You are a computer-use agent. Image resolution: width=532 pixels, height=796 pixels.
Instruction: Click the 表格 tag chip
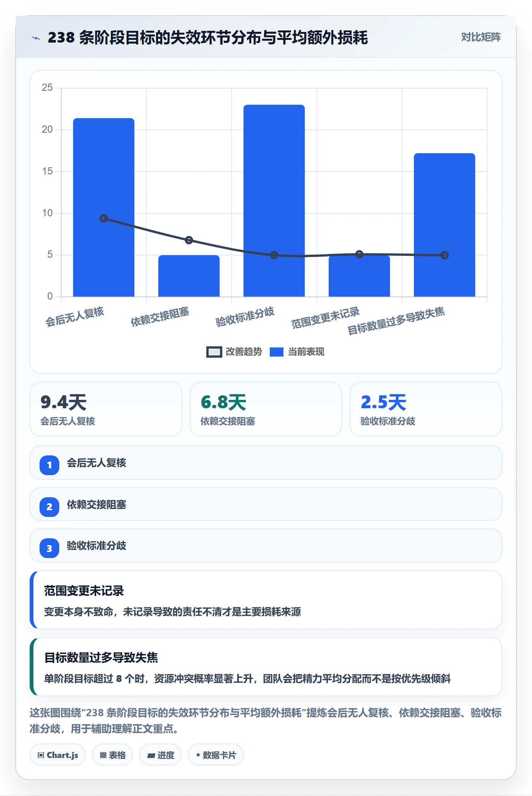click(x=112, y=755)
